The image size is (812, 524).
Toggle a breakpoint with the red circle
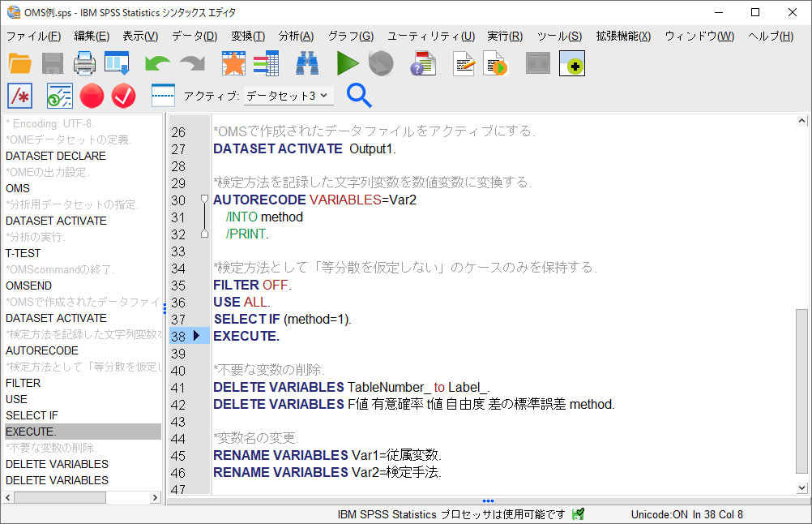tap(92, 95)
